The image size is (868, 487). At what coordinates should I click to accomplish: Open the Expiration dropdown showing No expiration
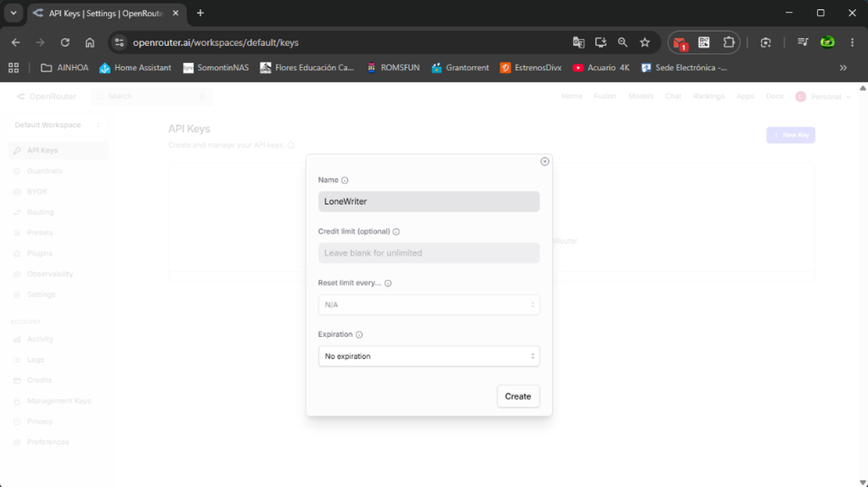429,356
